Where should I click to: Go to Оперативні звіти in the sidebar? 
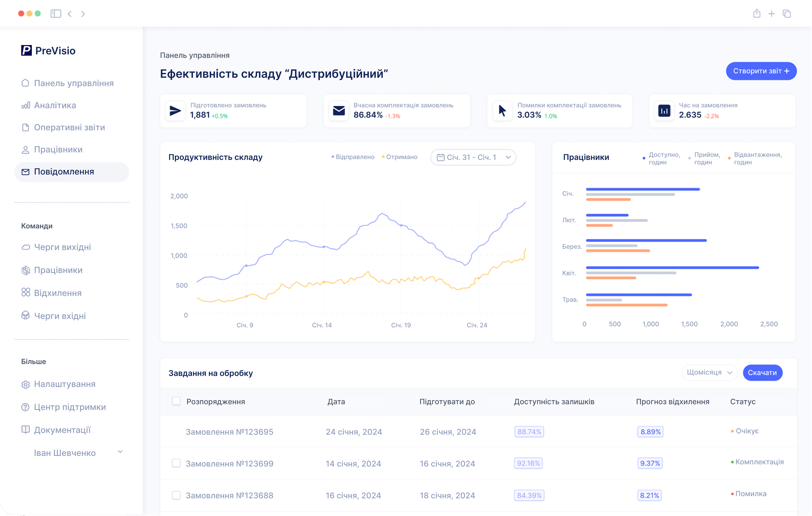pyautogui.click(x=69, y=128)
